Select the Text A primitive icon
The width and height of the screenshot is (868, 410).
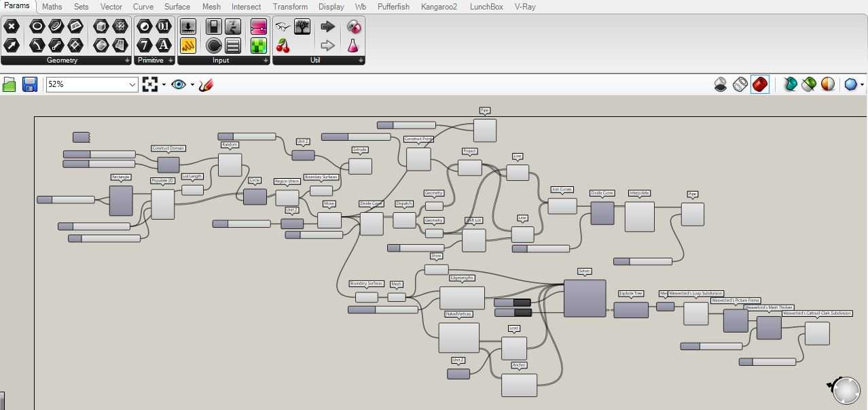coord(163,46)
